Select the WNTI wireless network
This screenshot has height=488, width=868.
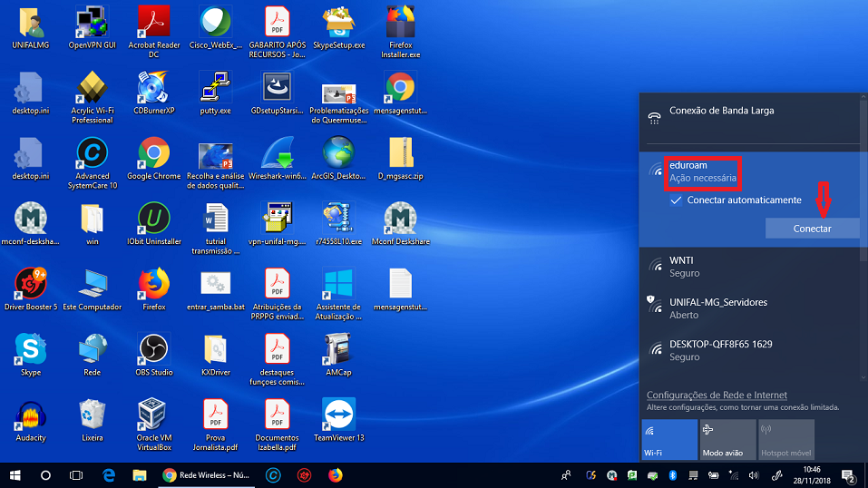tap(749, 267)
